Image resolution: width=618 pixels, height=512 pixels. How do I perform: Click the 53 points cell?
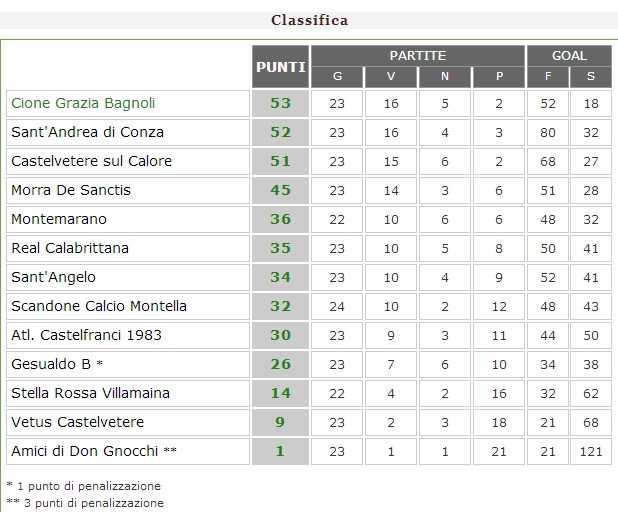point(280,103)
